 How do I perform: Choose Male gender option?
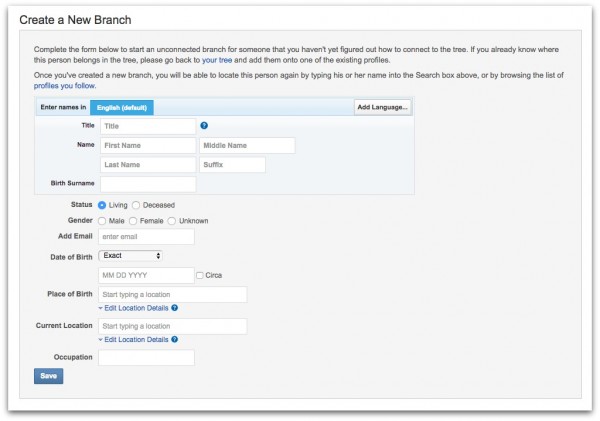102,221
